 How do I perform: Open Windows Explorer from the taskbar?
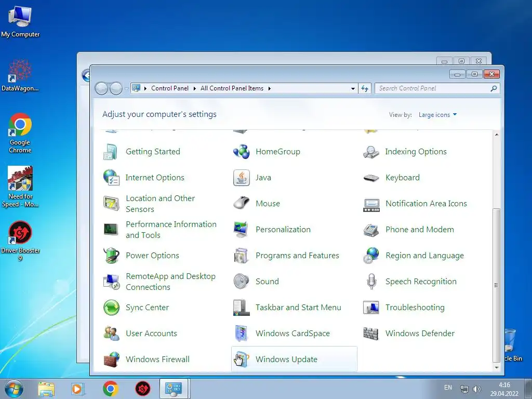[46, 389]
